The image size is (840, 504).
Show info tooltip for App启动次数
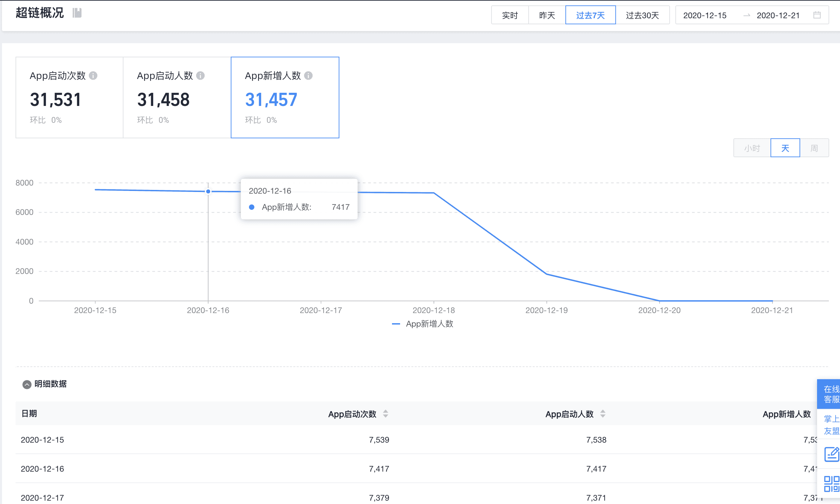[93, 75]
